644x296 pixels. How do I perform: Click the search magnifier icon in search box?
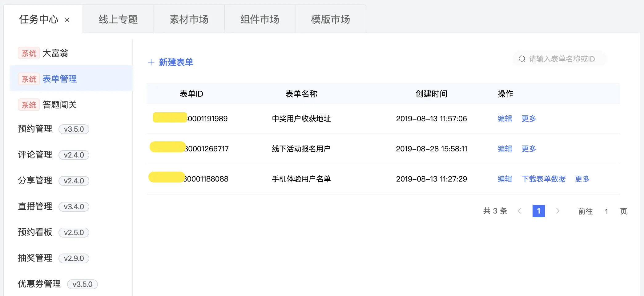[522, 58]
